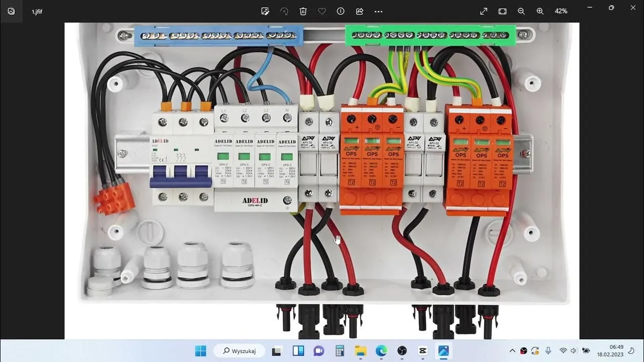Fit the image to the window
The width and height of the screenshot is (644, 362).
click(x=502, y=11)
